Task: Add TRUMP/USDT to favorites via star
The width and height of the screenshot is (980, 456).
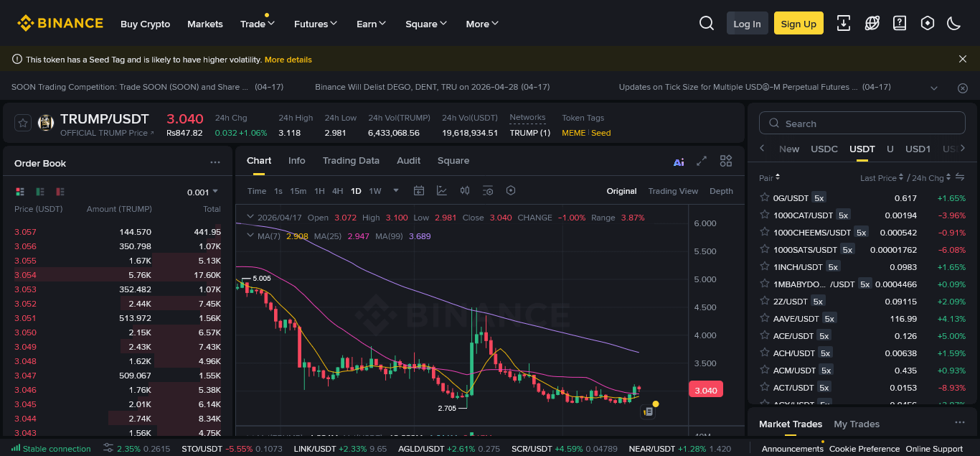Action: [23, 124]
